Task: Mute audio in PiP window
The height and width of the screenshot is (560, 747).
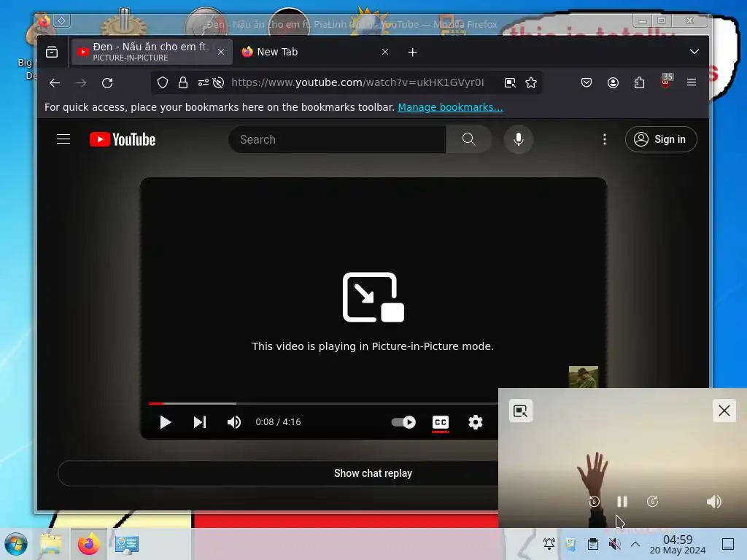Action: (x=713, y=502)
